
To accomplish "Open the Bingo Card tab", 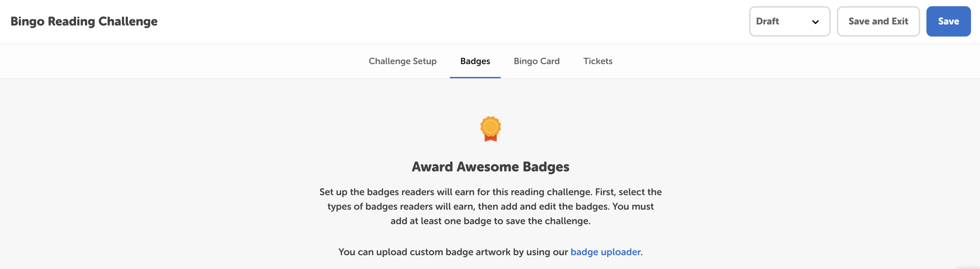I will coord(536,61).
